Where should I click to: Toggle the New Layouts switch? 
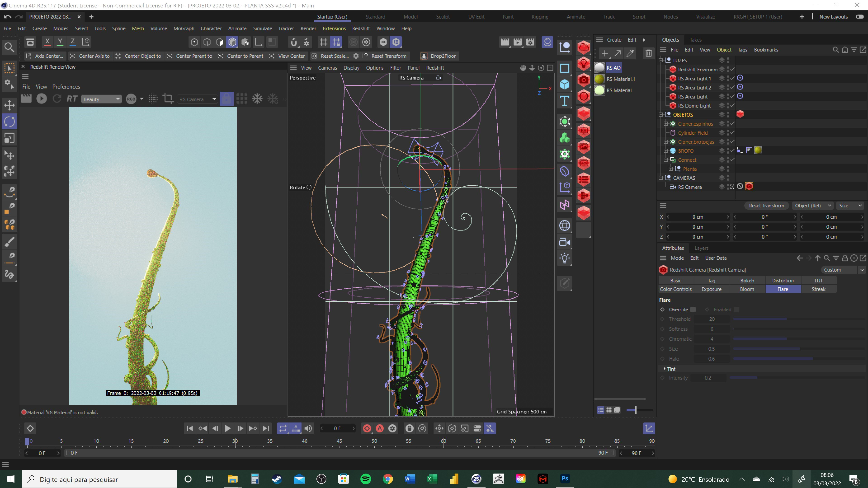pyautogui.click(x=860, y=17)
